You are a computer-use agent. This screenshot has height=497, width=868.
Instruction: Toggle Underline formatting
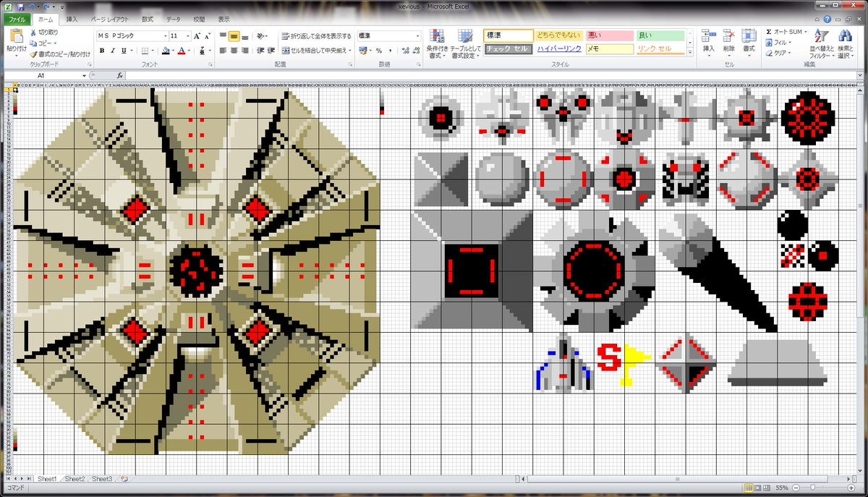pyautogui.click(x=124, y=51)
